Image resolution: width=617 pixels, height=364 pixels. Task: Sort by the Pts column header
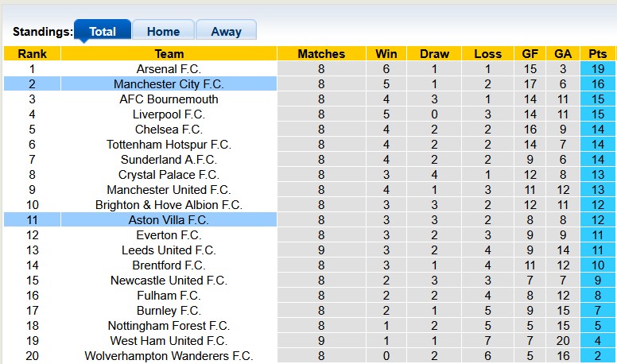point(597,54)
